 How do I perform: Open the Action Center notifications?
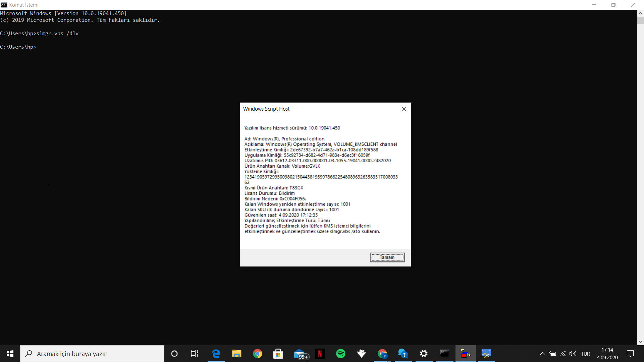point(630,354)
